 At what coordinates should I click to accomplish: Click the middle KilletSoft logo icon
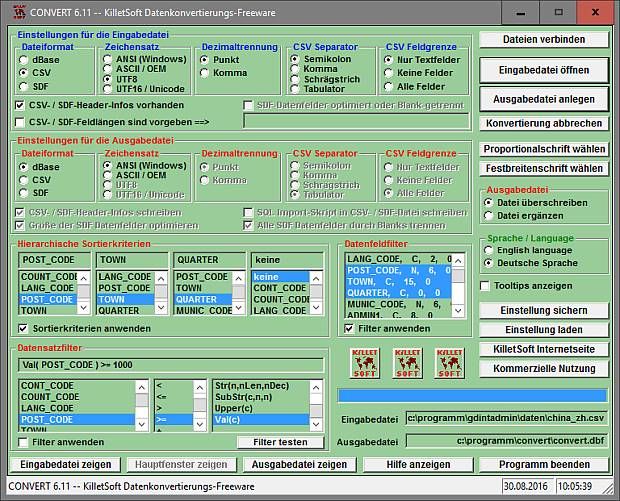407,363
